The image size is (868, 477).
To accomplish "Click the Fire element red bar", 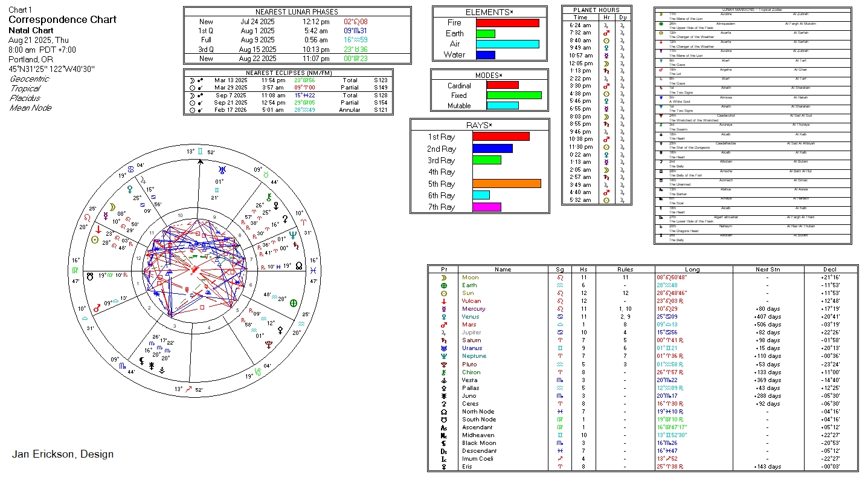I will click(x=507, y=23).
